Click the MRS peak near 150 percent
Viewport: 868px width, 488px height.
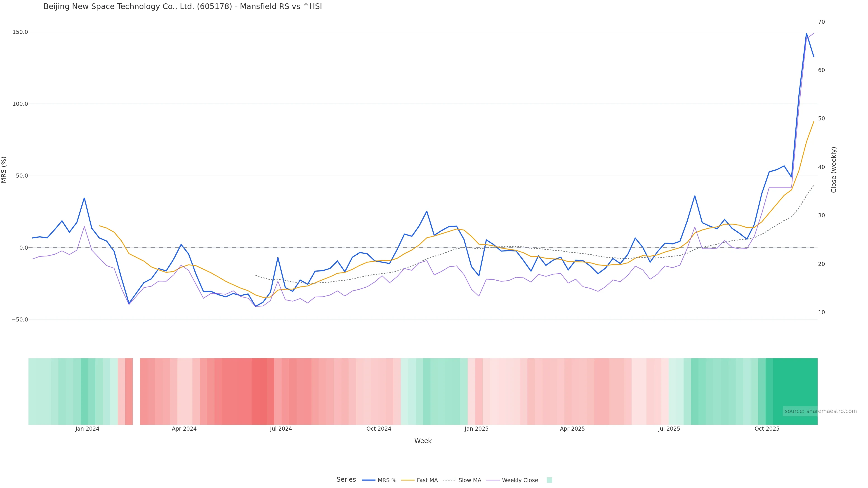click(x=806, y=34)
